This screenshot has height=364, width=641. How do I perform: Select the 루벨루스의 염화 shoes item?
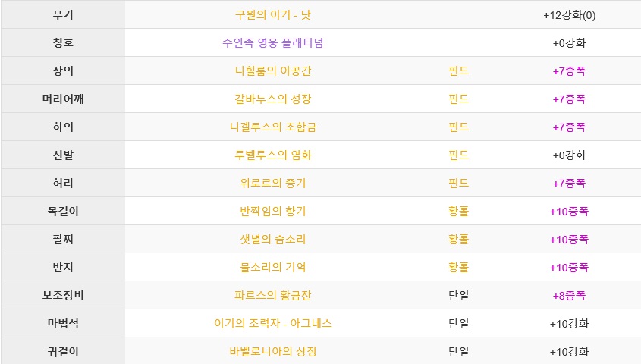(x=272, y=155)
